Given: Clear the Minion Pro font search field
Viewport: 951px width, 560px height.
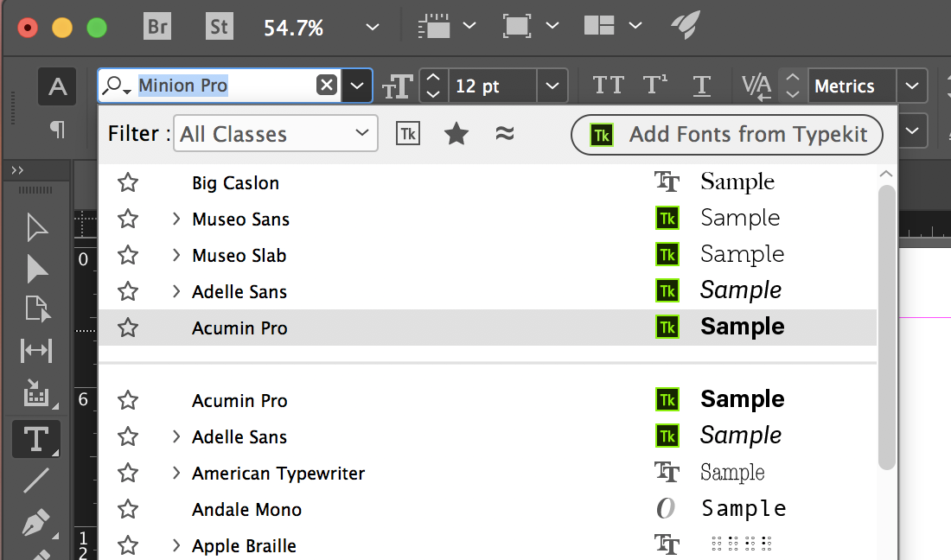Looking at the screenshot, I should [326, 85].
